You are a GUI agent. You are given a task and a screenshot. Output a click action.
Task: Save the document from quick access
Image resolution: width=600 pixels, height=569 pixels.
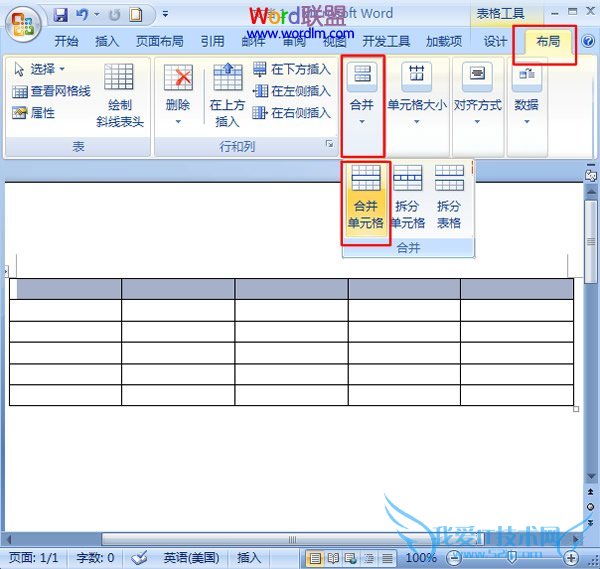pos(61,15)
